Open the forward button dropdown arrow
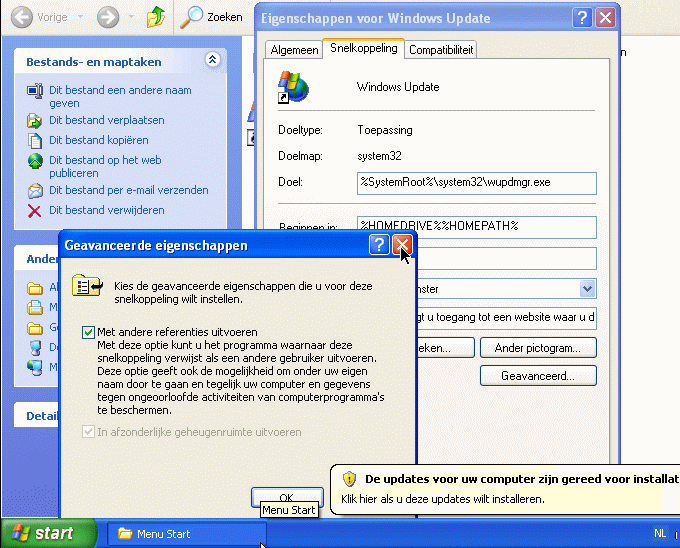The image size is (680, 548). pyautogui.click(x=131, y=17)
